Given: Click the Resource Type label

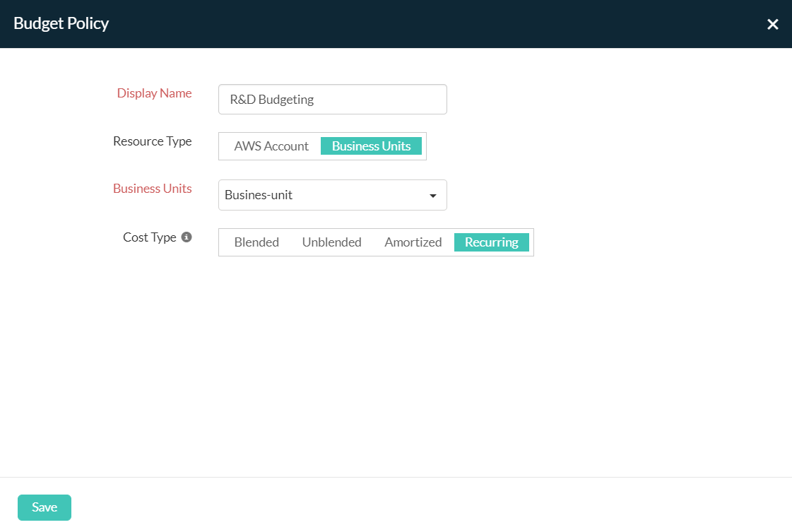Looking at the screenshot, I should pyautogui.click(x=152, y=141).
